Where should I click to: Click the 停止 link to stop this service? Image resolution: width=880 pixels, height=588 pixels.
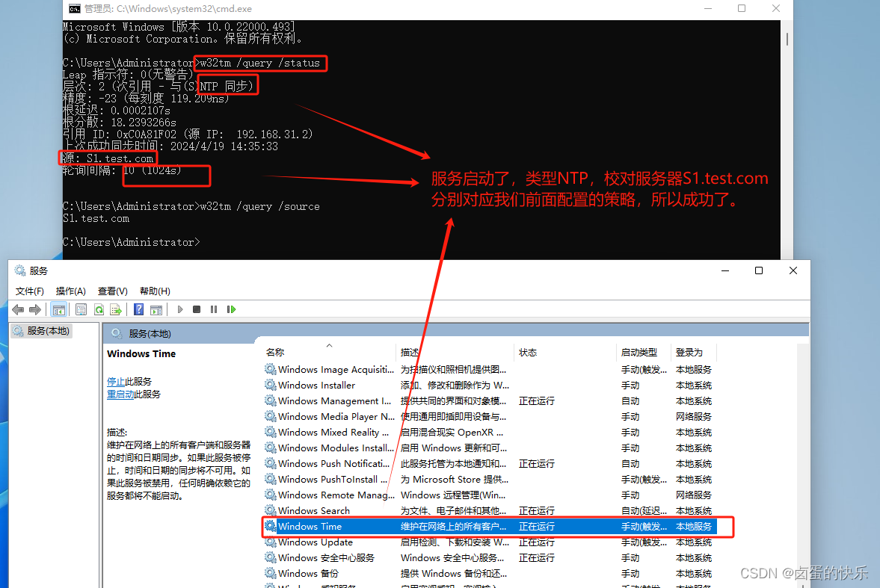(116, 382)
